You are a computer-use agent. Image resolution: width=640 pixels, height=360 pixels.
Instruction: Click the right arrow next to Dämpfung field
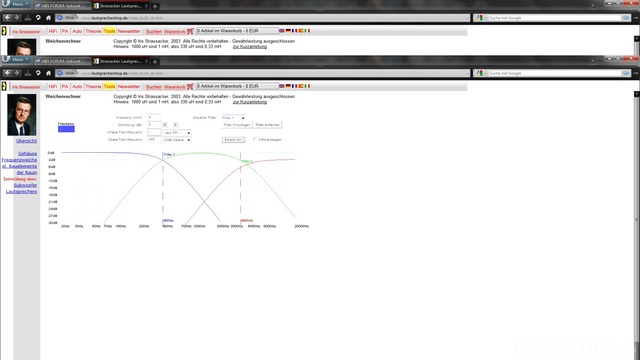tap(176, 124)
